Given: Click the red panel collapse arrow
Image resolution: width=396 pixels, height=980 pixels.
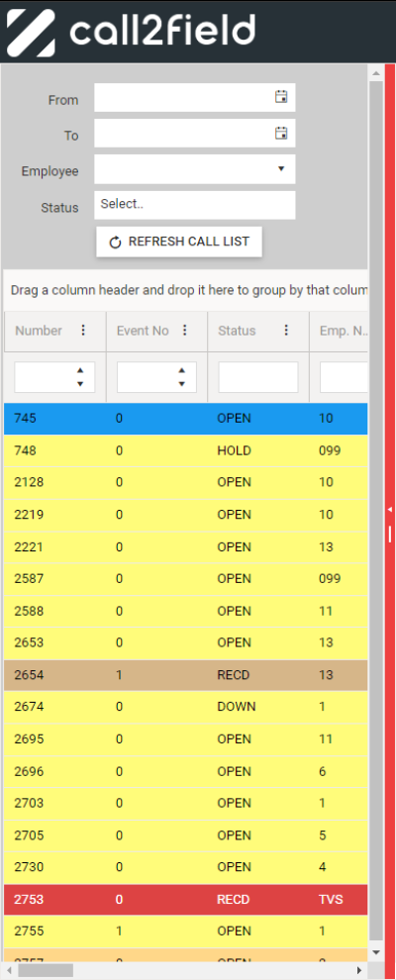Looking at the screenshot, I should [390, 510].
